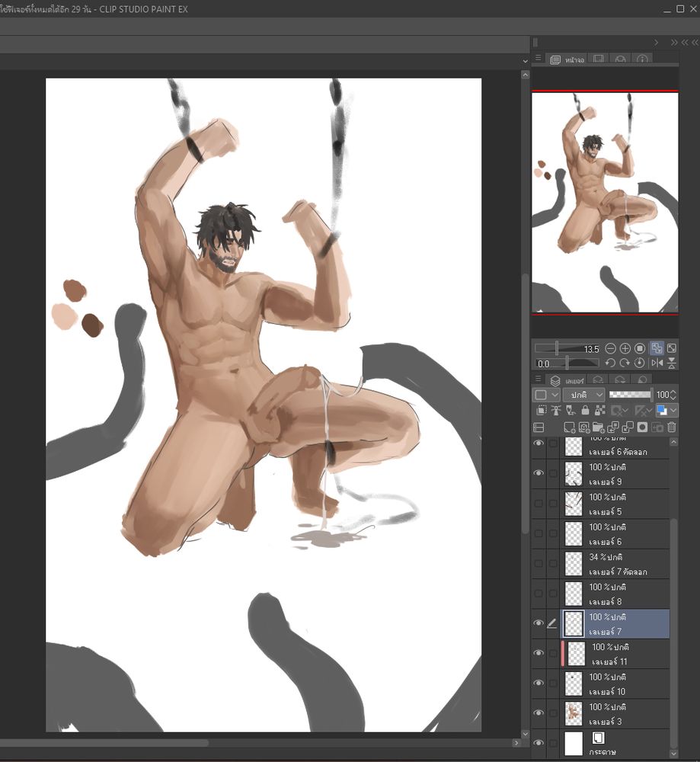This screenshot has width=700, height=762.
Task: Hide layer เลเยอร์ 9 with its eye
Action: pos(539,473)
